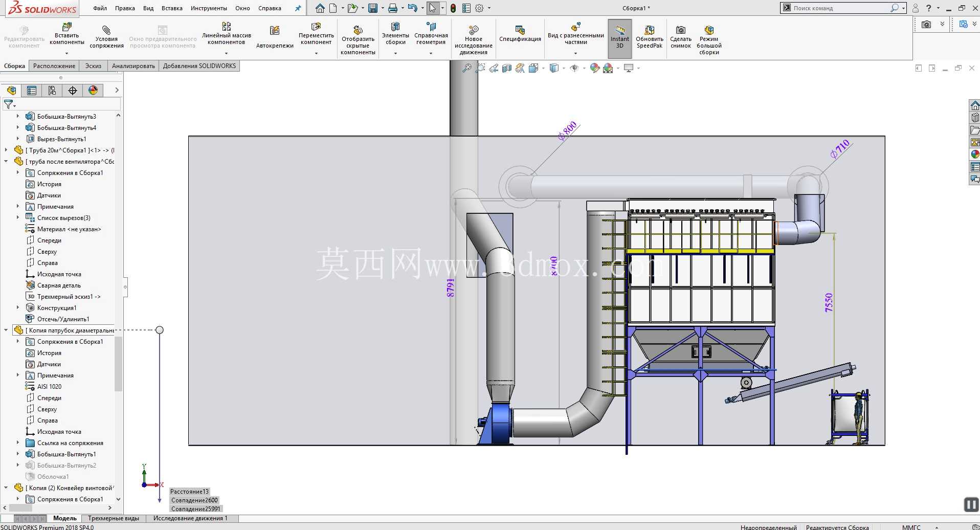Open the DisplayManager appearance tab icon

click(93, 91)
